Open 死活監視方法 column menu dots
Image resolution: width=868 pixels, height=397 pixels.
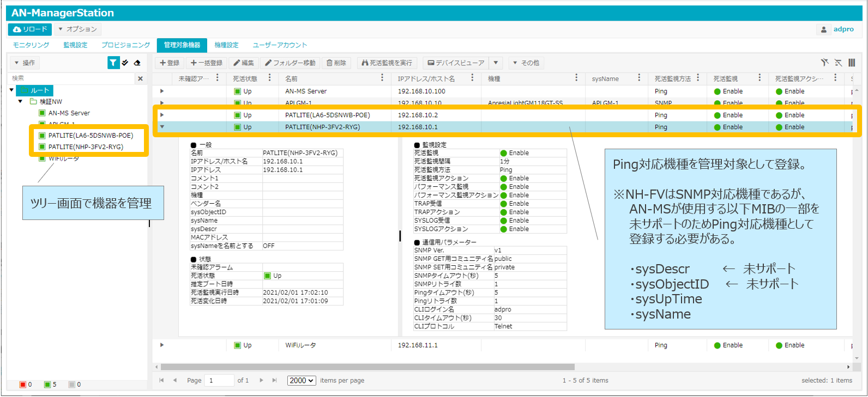click(x=698, y=78)
